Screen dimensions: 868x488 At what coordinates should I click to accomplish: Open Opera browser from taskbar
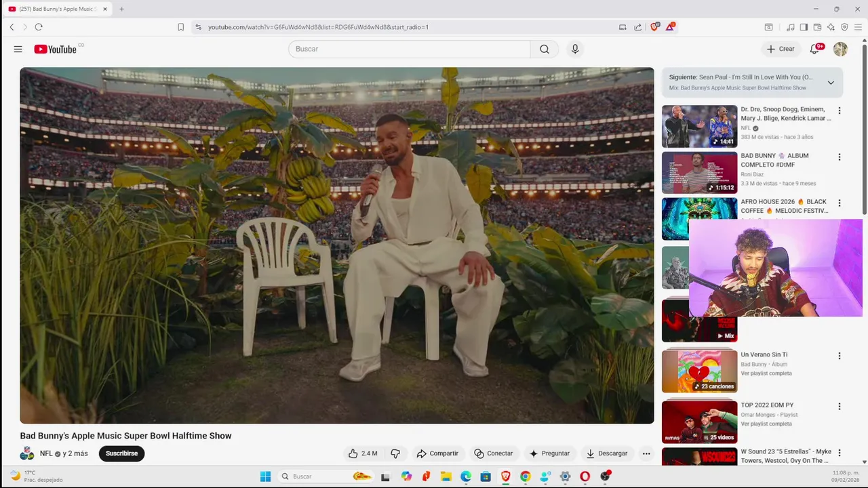point(585,476)
